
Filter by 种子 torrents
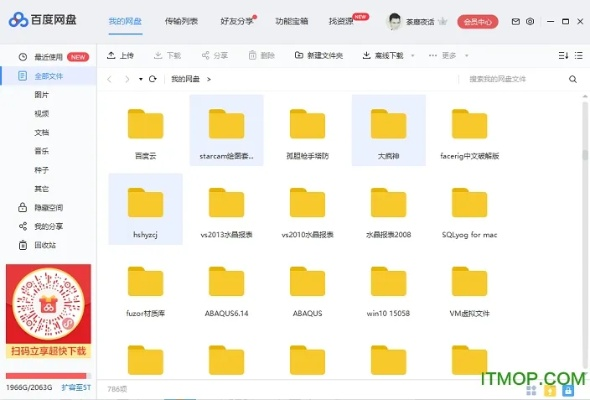tap(41, 170)
